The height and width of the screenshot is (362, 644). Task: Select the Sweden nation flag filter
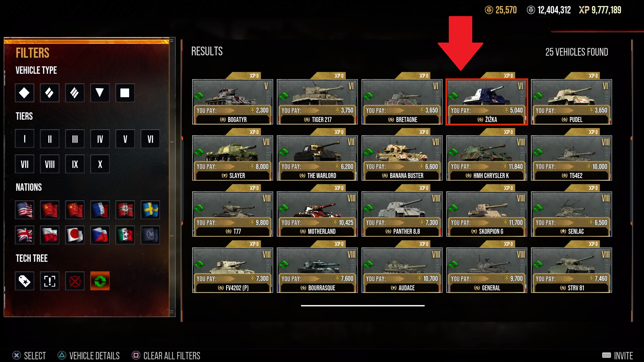coord(150,210)
